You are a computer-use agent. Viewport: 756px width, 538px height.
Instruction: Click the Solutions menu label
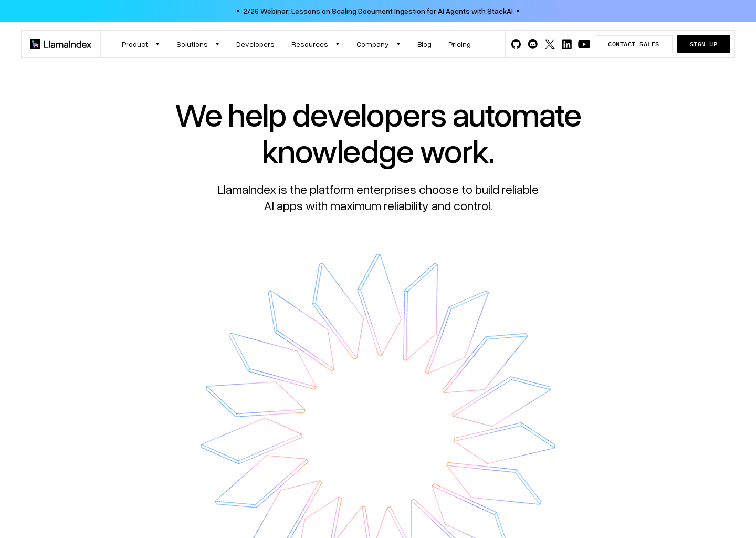click(x=192, y=44)
